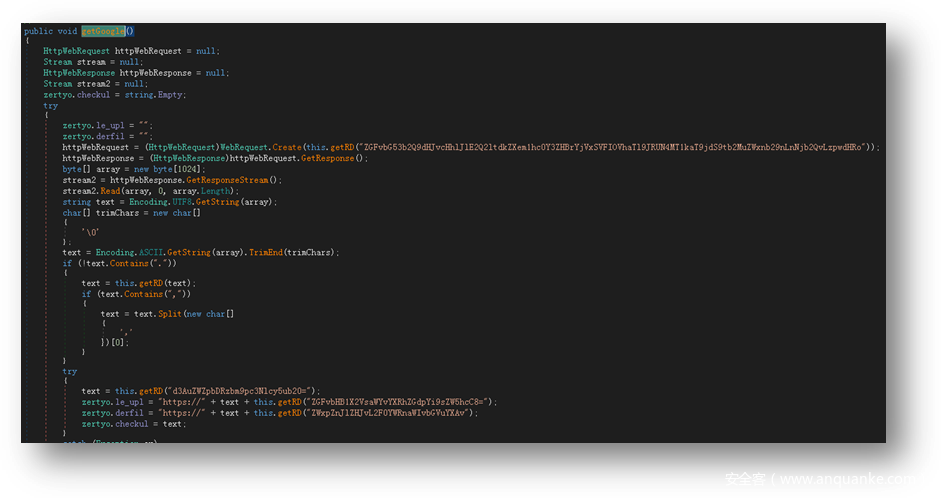The image size is (941, 498).
Task: Click the byte[1024] array allocation
Action: 177,169
